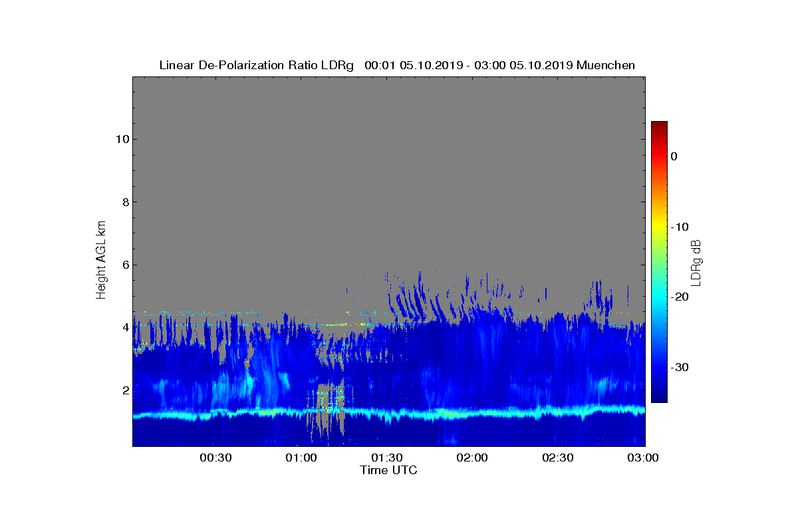Image resolution: width=798 pixels, height=532 pixels.
Task: Click the 'LDRg dB' colorbar label
Action: coord(696,262)
